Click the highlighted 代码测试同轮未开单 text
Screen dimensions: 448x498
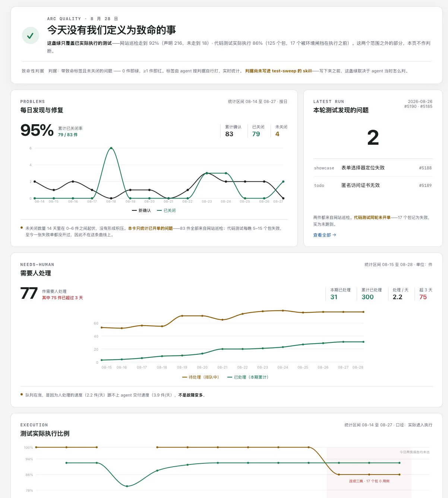click(372, 217)
